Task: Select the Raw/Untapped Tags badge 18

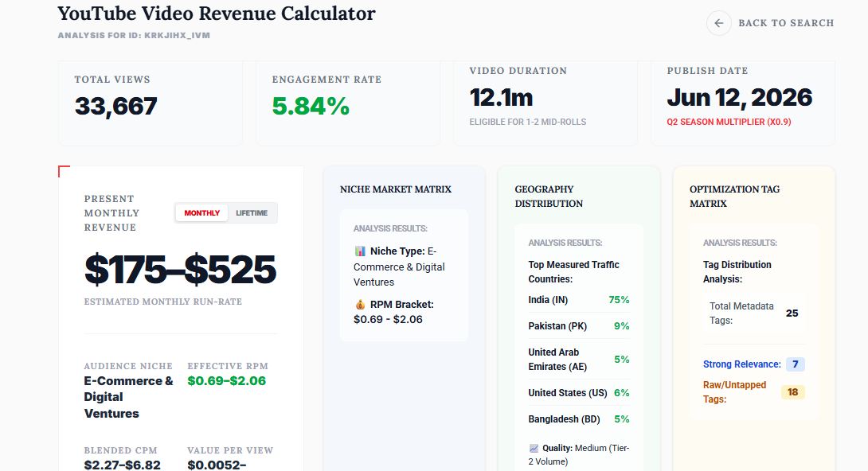Action: coord(792,392)
